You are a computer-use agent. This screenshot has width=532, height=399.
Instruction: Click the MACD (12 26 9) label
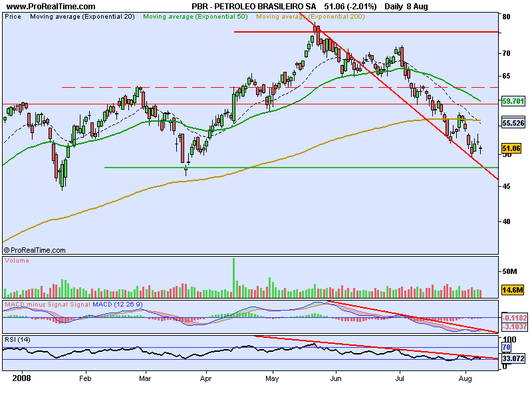tap(118, 305)
